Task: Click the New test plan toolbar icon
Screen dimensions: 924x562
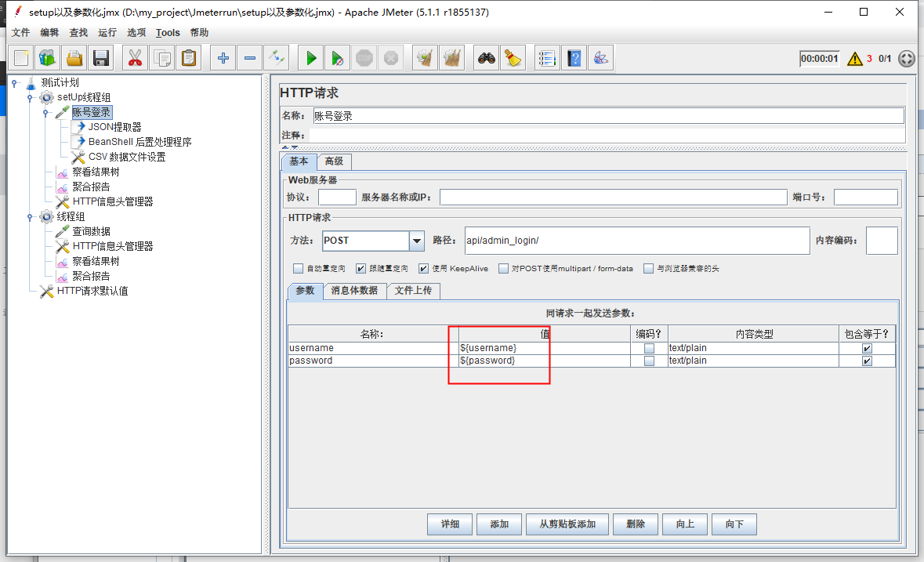Action: click(x=22, y=58)
